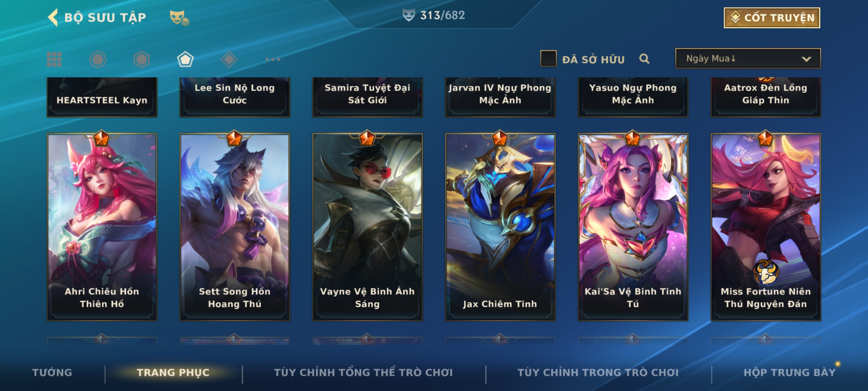Open Tùy Chỉnh Tổng Thể Trò Chơi tab
This screenshot has width=868, height=391.
click(x=363, y=373)
